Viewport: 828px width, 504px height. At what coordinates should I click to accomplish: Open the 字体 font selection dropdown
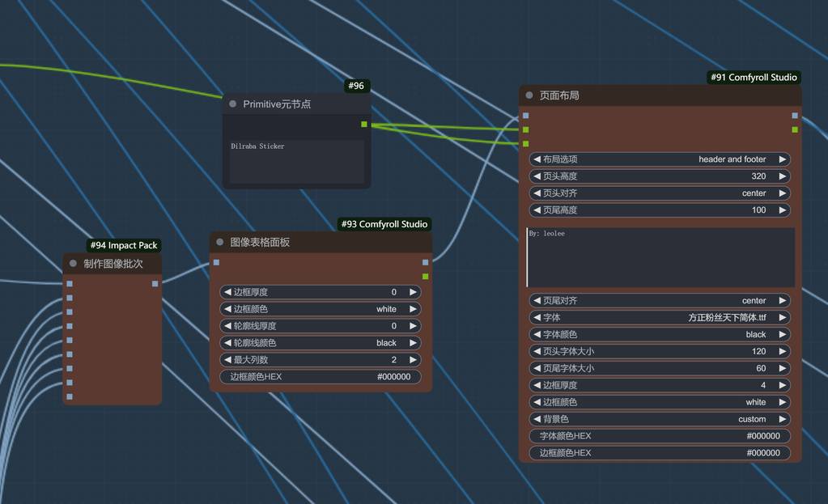[x=660, y=318]
